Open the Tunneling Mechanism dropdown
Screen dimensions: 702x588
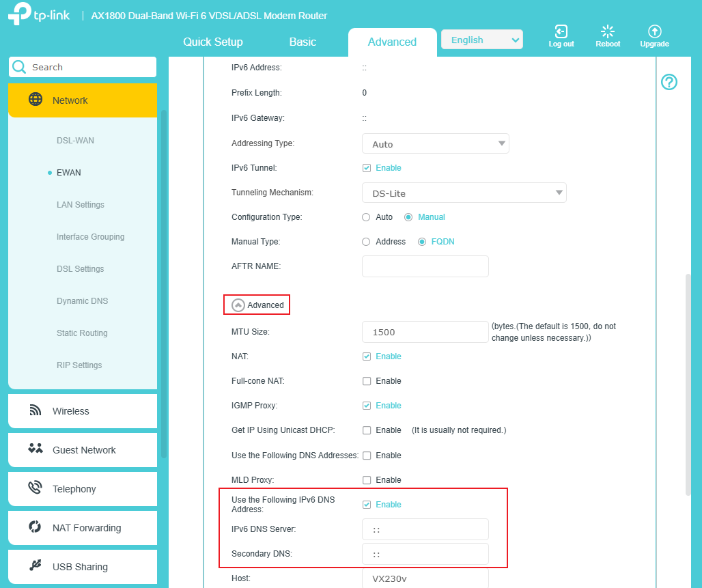click(464, 193)
